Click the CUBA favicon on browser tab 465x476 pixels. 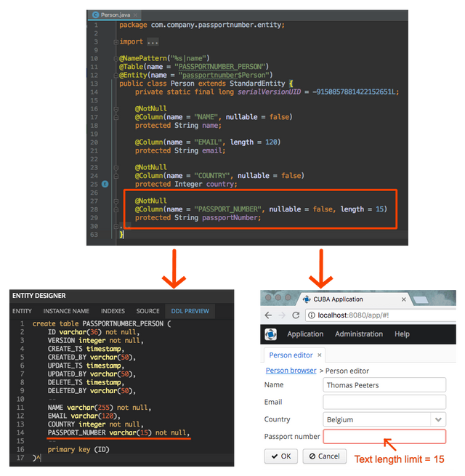[307, 299]
